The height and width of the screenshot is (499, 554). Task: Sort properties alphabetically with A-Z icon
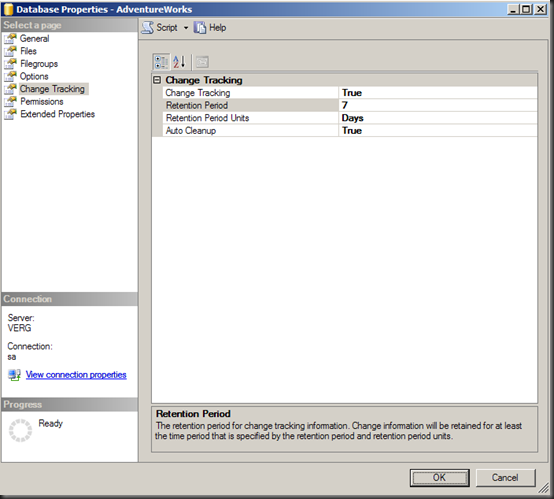tap(179, 62)
